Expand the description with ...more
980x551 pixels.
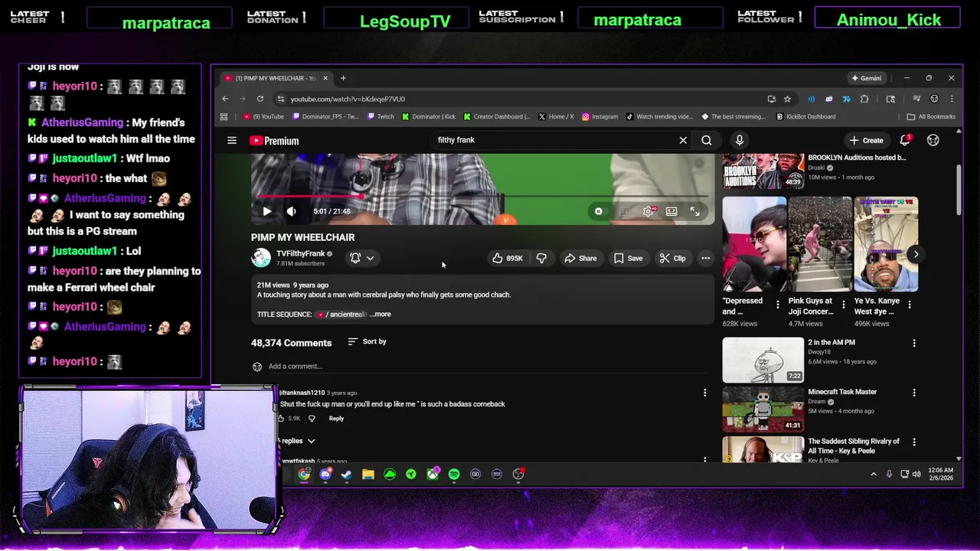pyautogui.click(x=381, y=315)
